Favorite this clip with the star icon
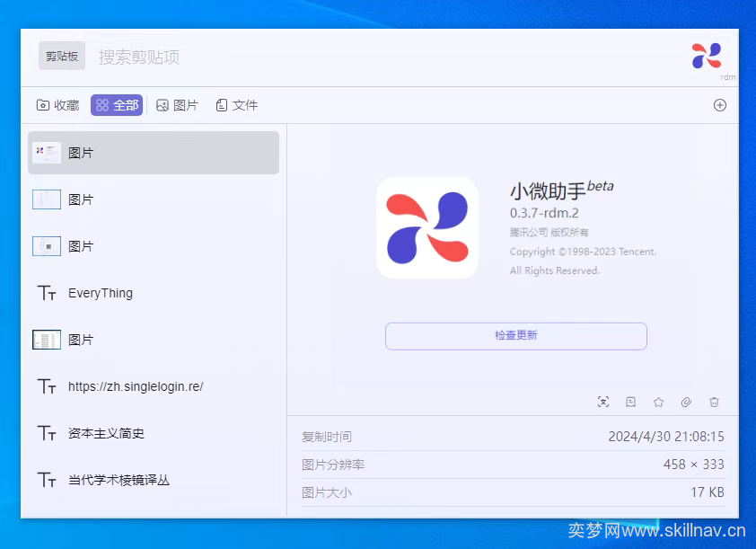 click(x=659, y=402)
